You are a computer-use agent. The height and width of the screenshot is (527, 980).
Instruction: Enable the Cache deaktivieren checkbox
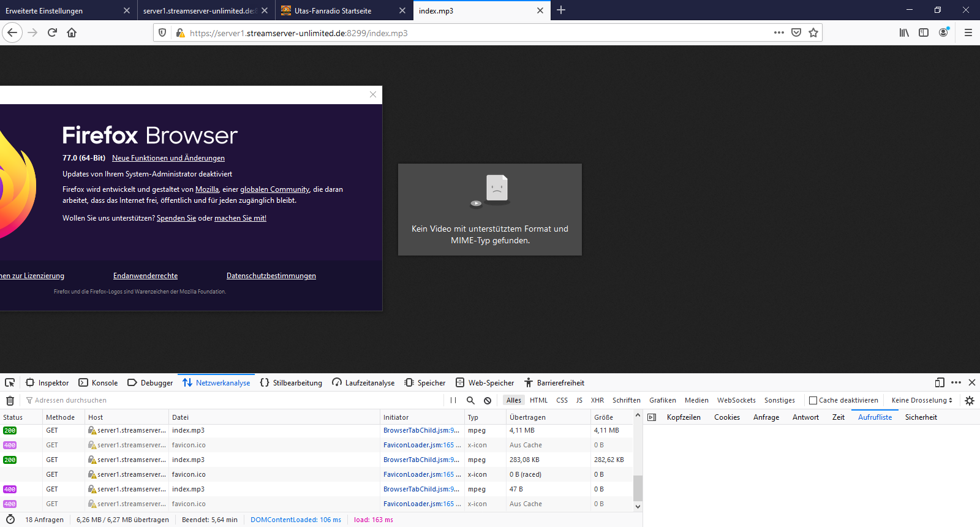tap(813, 401)
